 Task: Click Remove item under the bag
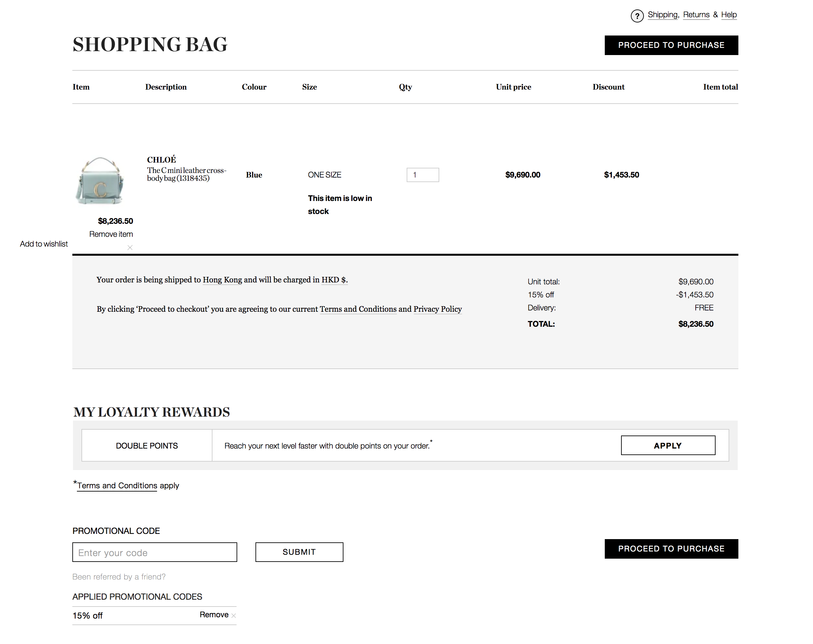111,234
